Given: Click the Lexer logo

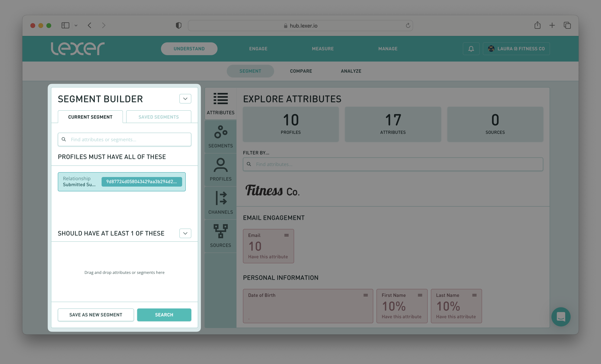Looking at the screenshot, I should [78, 49].
